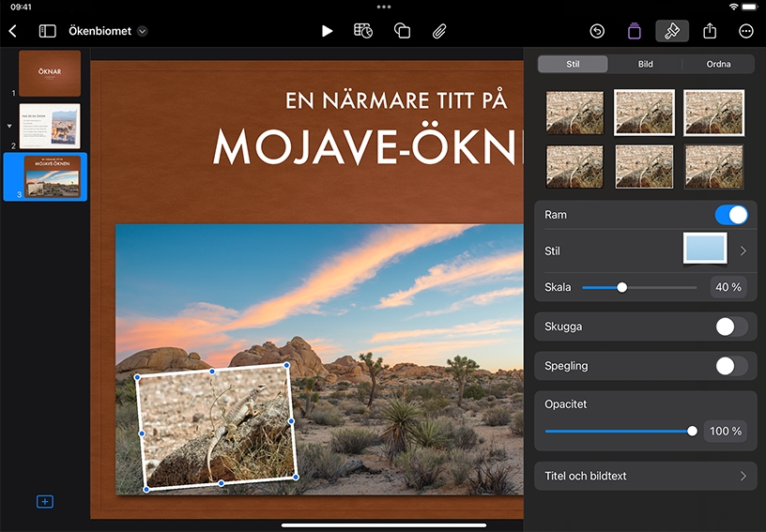Image resolution: width=766 pixels, height=532 pixels.
Task: Tap the Wi-Fi status icon
Action: pos(733,7)
